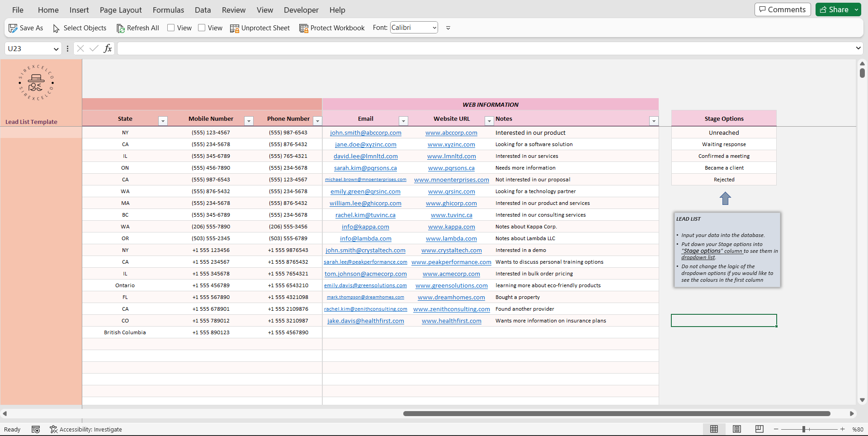Click the Unprotect Sheet icon

(x=234, y=28)
